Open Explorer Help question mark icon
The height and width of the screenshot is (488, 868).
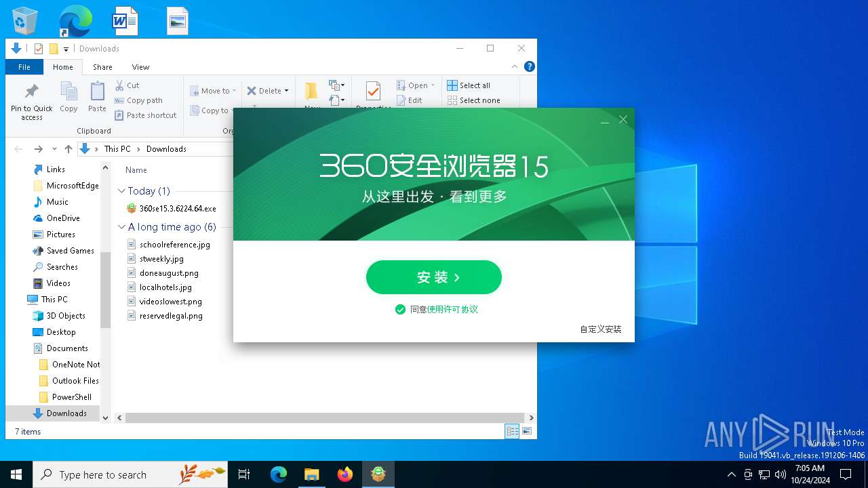(530, 66)
